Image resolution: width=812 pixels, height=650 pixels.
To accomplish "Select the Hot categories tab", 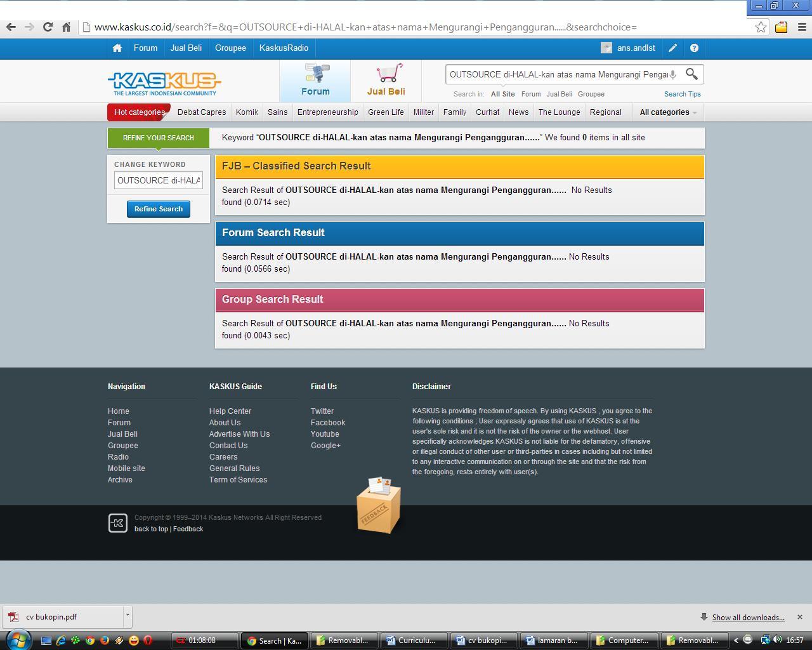I will click(x=139, y=112).
